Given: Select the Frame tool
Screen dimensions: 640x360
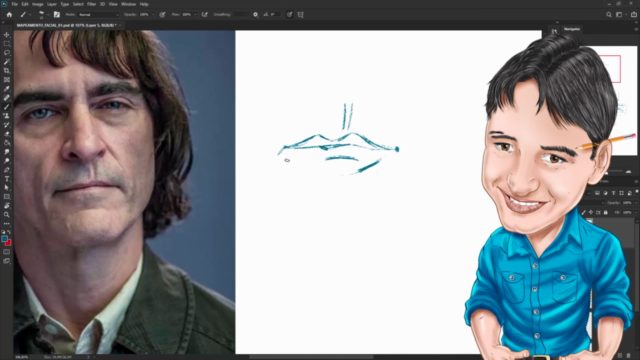Looking at the screenshot, I should (x=7, y=80).
